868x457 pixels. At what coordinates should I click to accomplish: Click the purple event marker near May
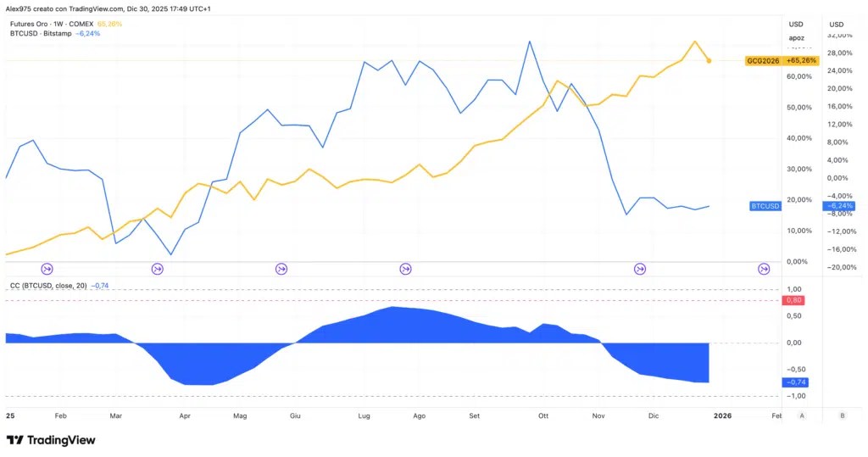281,270
